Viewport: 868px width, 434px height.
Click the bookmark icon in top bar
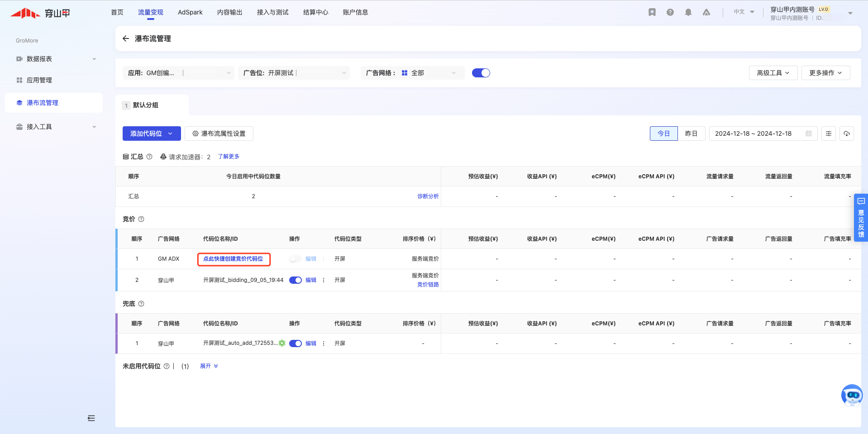tap(652, 12)
